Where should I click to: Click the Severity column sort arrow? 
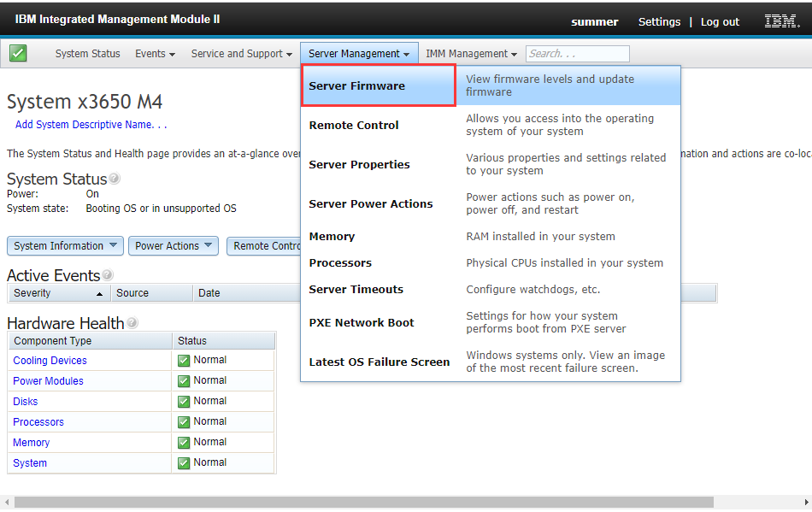tap(99, 293)
